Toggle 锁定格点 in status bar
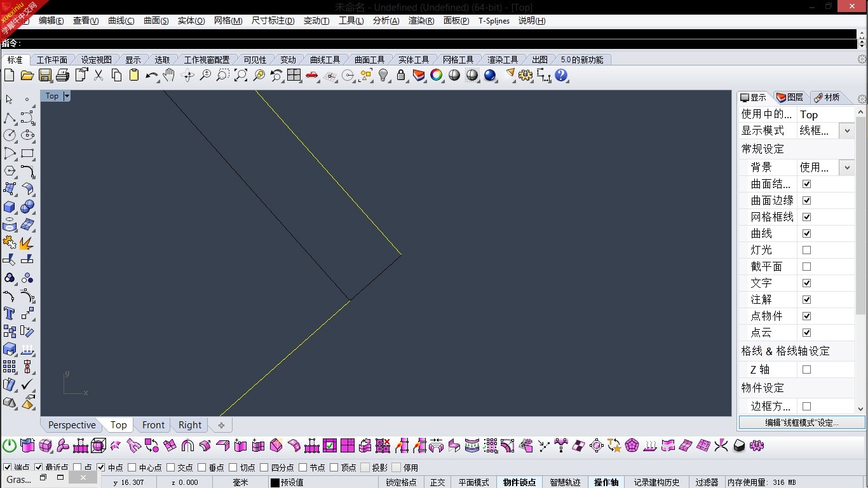The width and height of the screenshot is (868, 488). tap(401, 482)
